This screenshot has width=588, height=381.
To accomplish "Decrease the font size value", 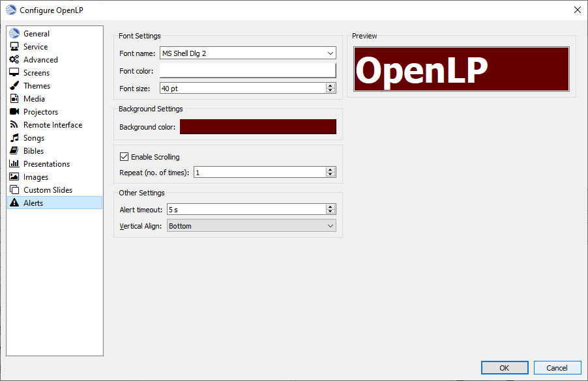I will 331,91.
